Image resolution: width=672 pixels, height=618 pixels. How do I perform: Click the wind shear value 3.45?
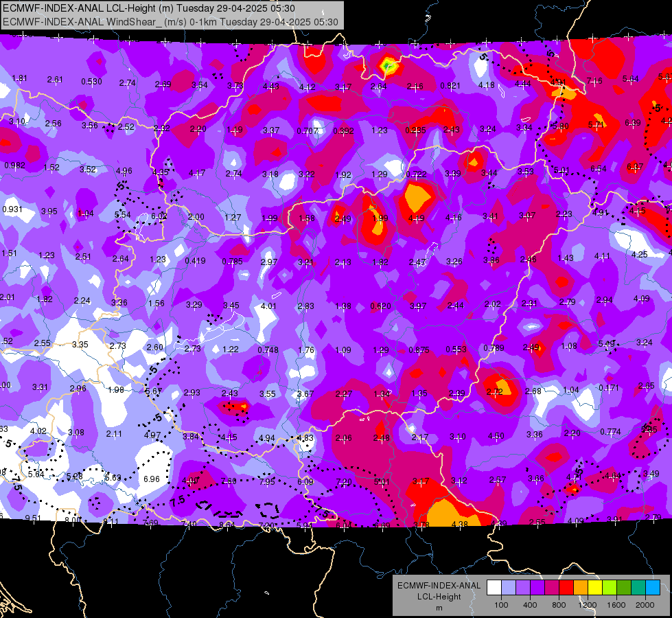coord(231,305)
